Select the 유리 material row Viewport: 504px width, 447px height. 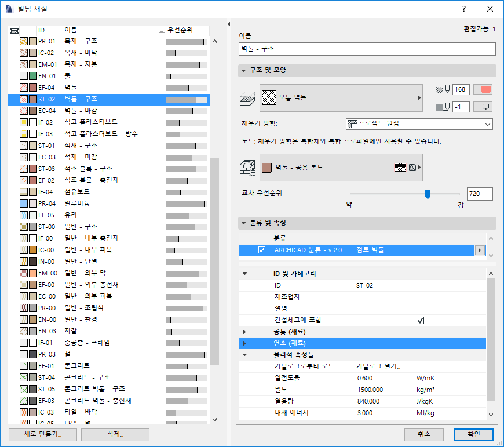coord(109,215)
